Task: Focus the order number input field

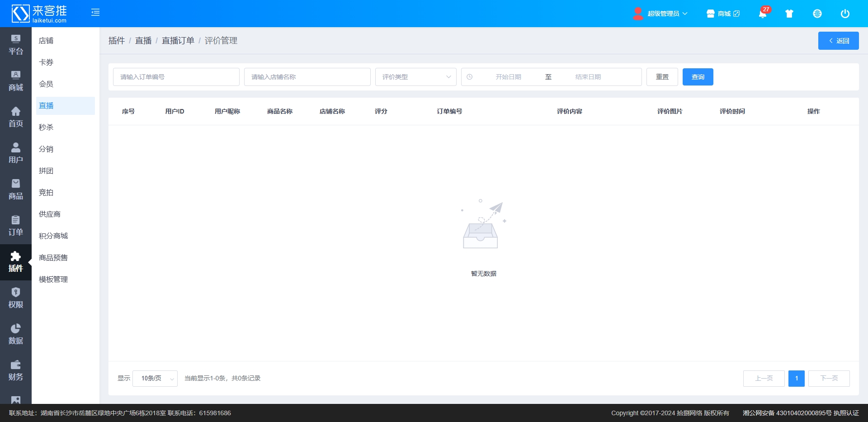Action: click(176, 77)
